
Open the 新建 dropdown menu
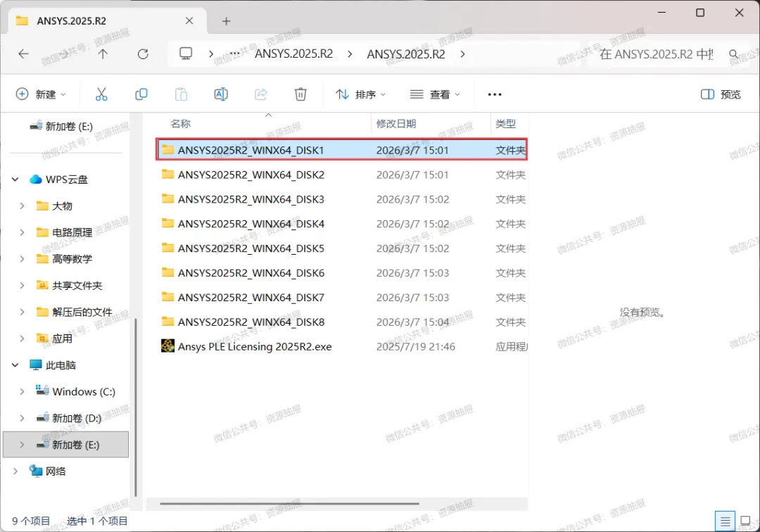41,94
